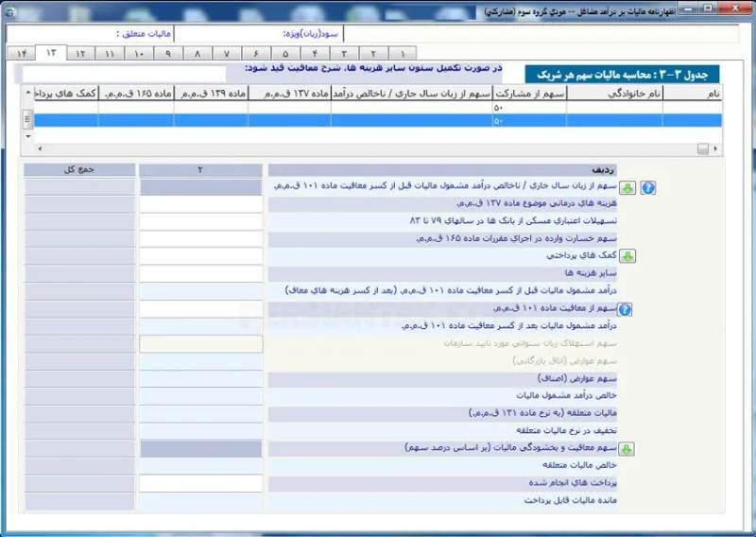The image size is (756, 537).
Task: Click the blue help icon beside row سهم از زیان سال جاری
Action: (x=648, y=187)
